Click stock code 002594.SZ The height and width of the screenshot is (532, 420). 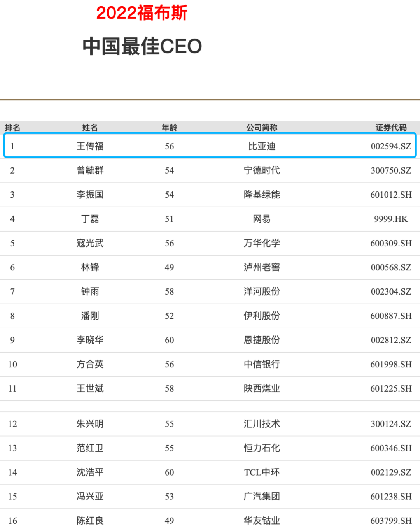click(x=391, y=146)
